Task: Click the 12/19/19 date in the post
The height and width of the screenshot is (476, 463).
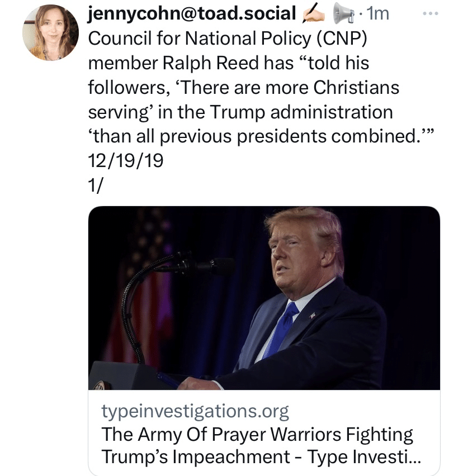Action: click(x=125, y=161)
